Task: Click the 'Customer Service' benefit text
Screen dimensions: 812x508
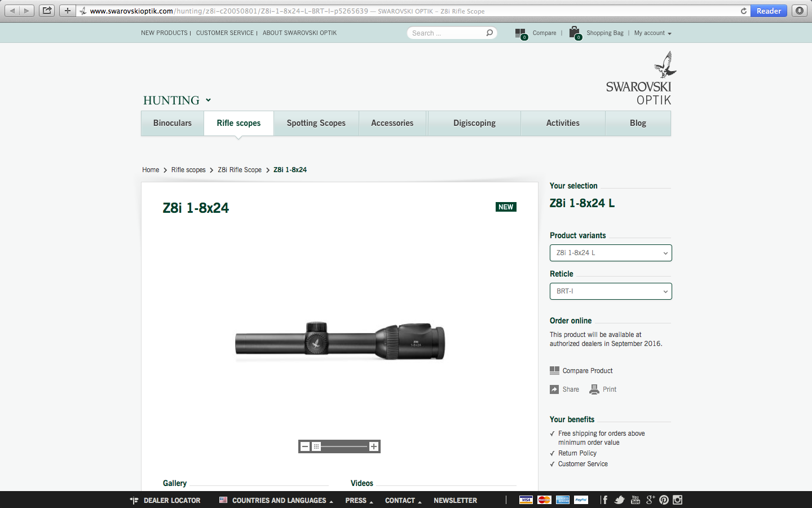Action: [583, 464]
